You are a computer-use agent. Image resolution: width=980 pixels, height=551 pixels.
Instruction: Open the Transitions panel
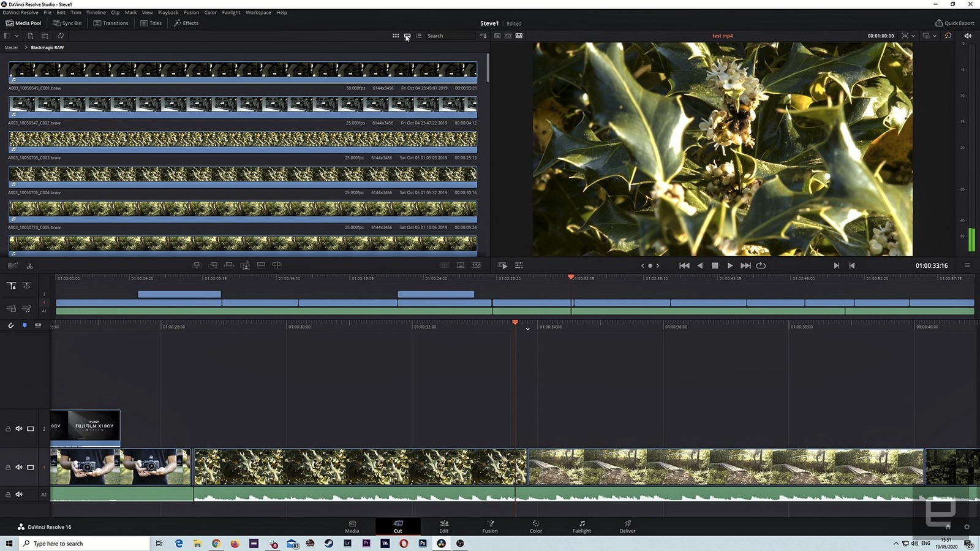(111, 23)
